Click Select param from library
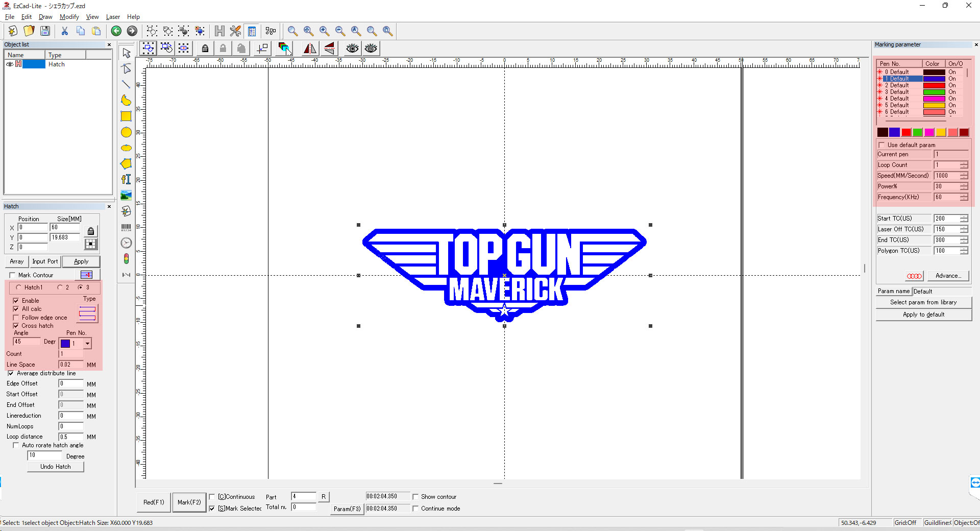This screenshot has height=531, width=980. (923, 302)
